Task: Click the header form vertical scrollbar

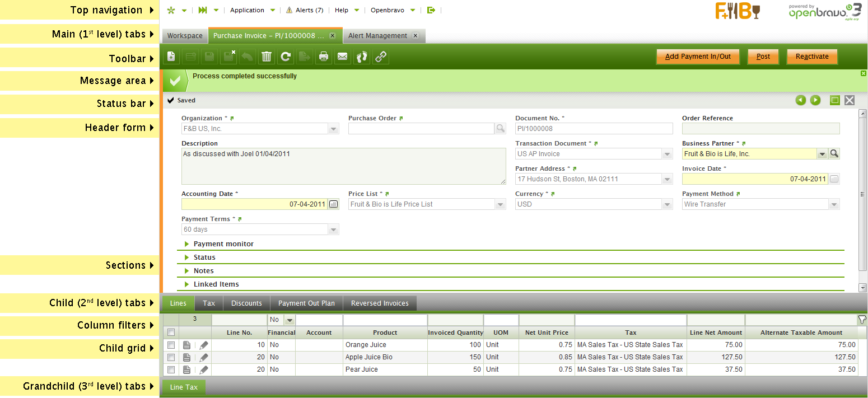Action: [862, 194]
